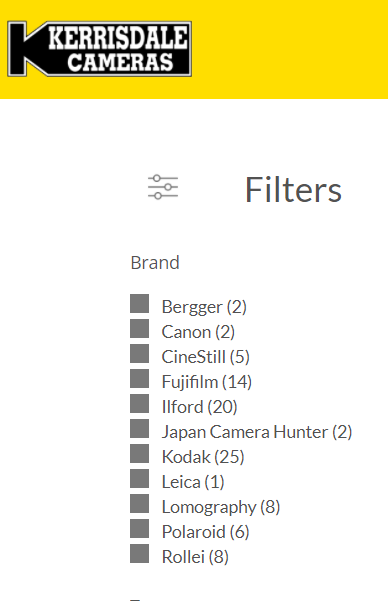Click the Japan Camera Hunter (2) label
The height and width of the screenshot is (601, 388).
pyautogui.click(x=257, y=432)
